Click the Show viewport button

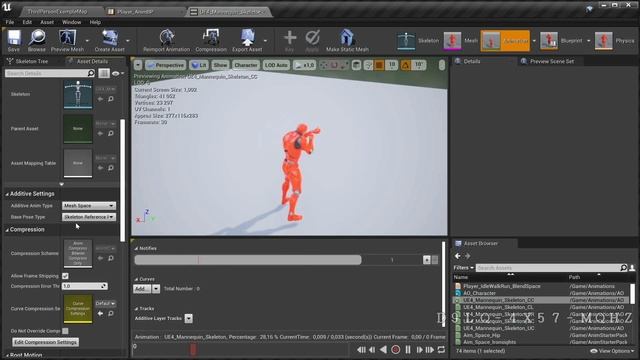(220, 65)
